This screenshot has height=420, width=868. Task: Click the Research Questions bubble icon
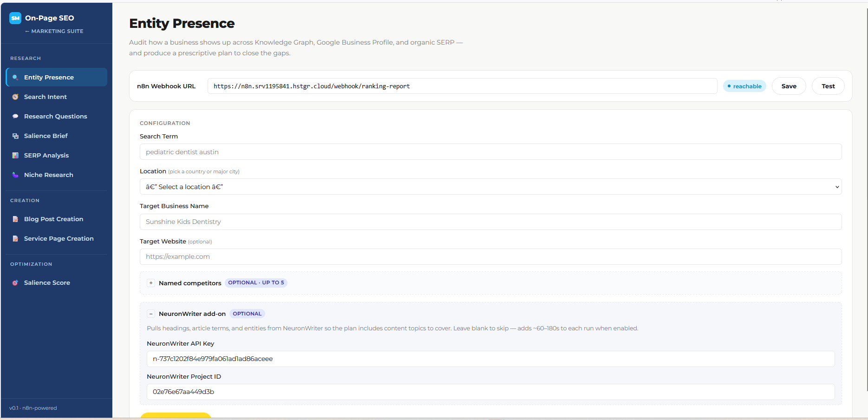tap(15, 117)
